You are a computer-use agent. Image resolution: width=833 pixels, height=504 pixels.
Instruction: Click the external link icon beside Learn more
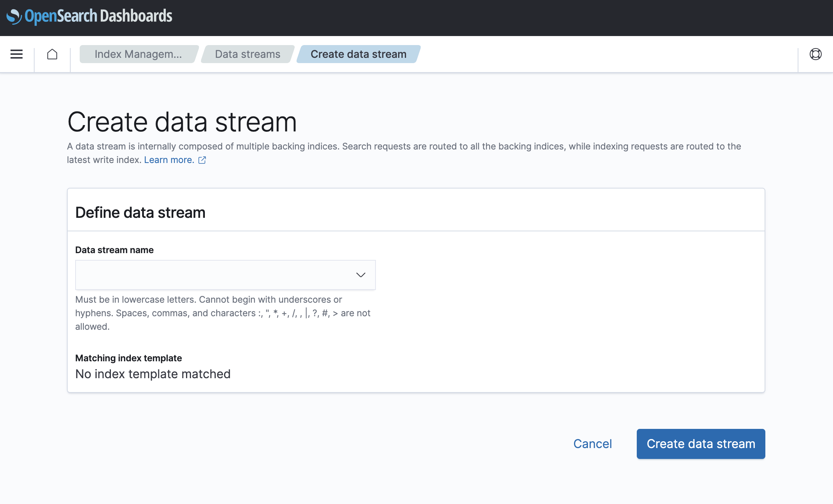pos(202,160)
